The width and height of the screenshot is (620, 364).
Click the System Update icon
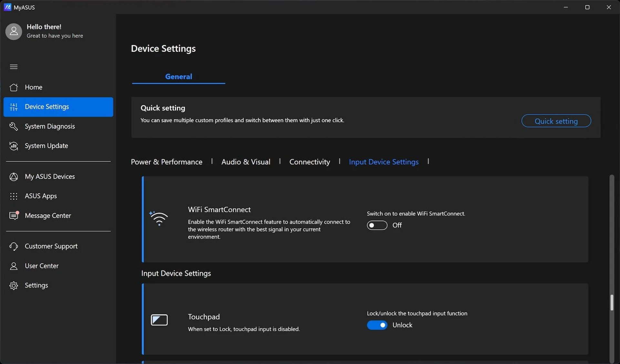pyautogui.click(x=14, y=146)
